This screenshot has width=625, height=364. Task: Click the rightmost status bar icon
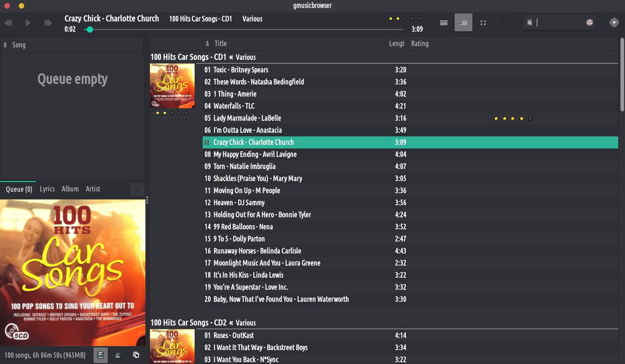(x=136, y=355)
